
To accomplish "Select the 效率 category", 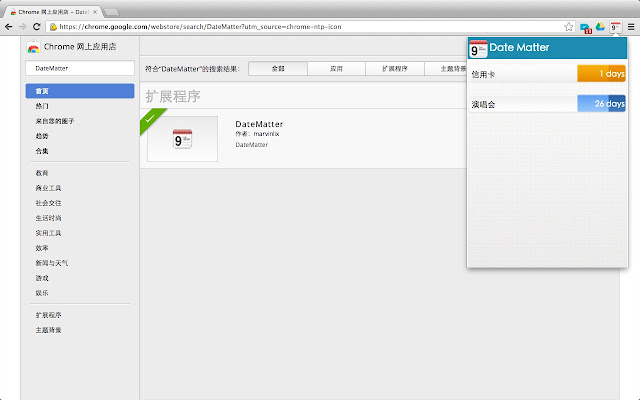I will click(42, 248).
